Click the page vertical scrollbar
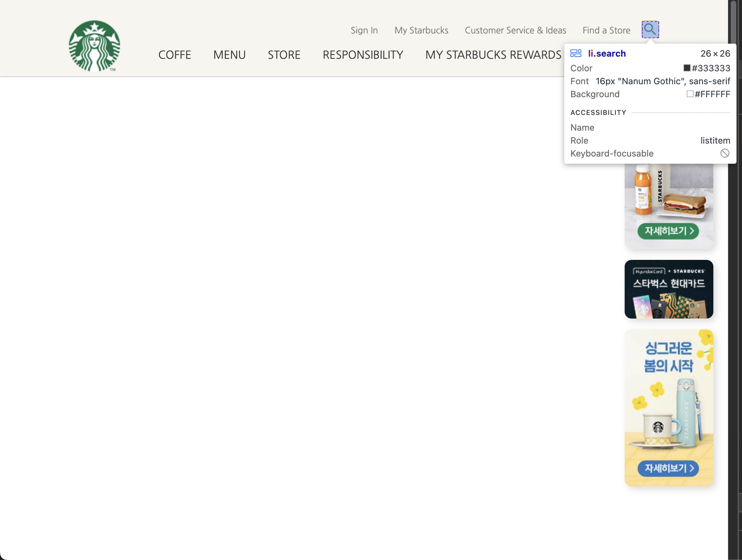The width and height of the screenshot is (742, 560). [x=733, y=20]
